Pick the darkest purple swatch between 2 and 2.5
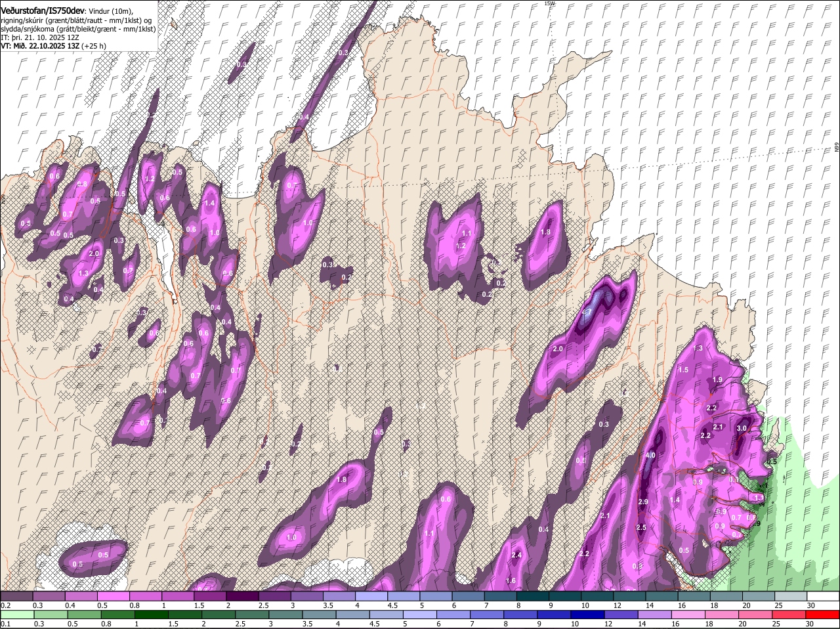The image size is (840, 629). pyautogui.click(x=242, y=596)
